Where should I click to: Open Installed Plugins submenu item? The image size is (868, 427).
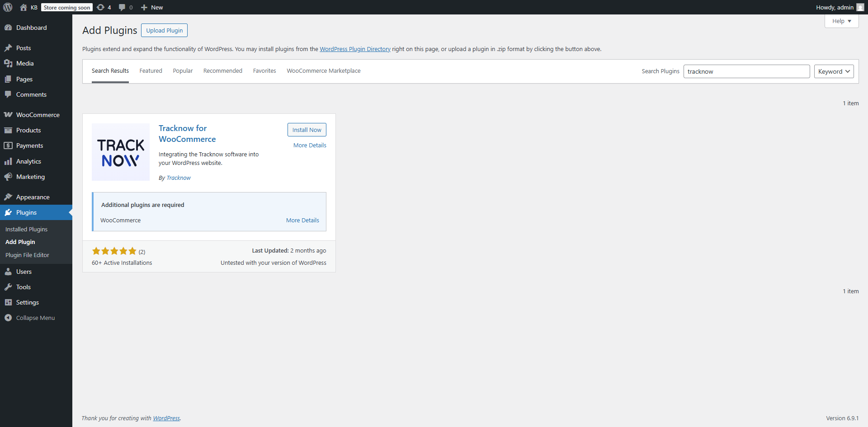click(26, 229)
